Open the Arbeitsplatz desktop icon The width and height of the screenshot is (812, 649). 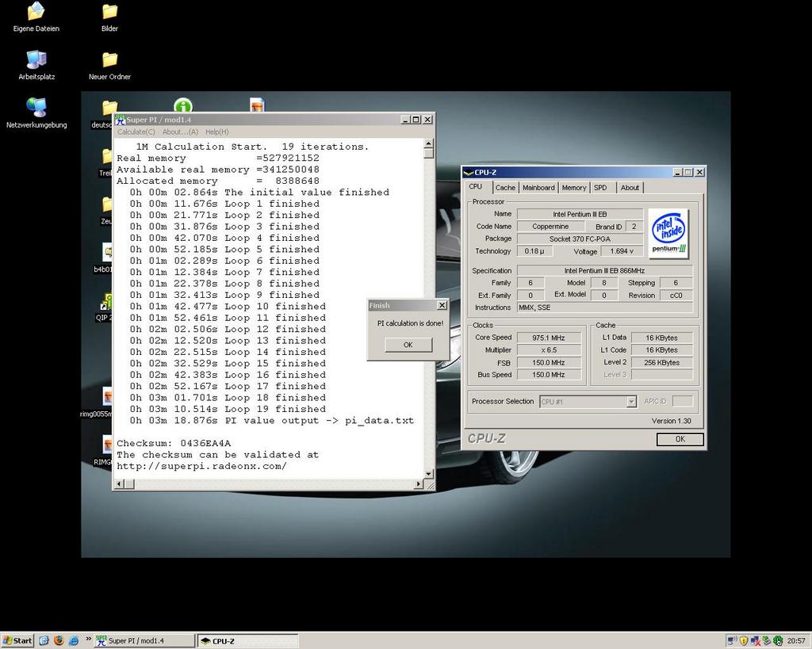[x=36, y=65]
